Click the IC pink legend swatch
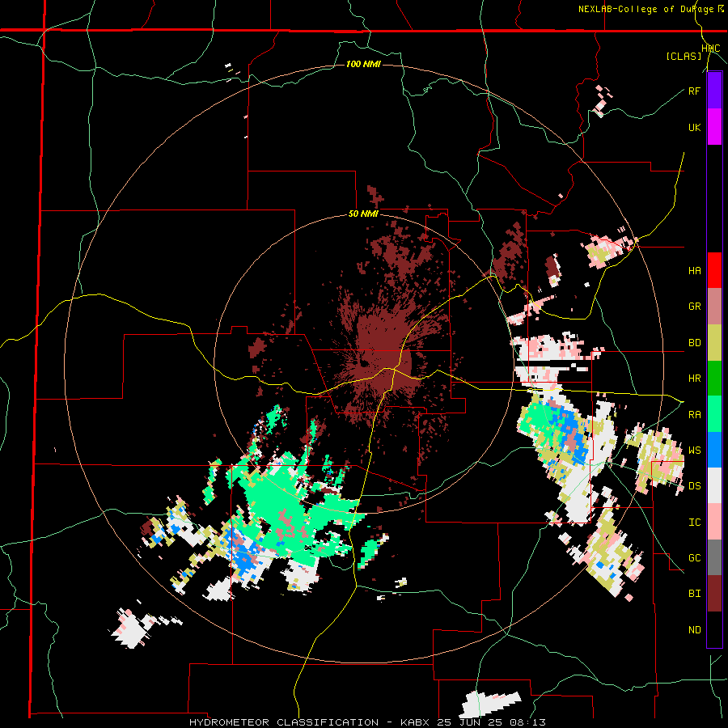This screenshot has width=728, height=728. click(714, 522)
